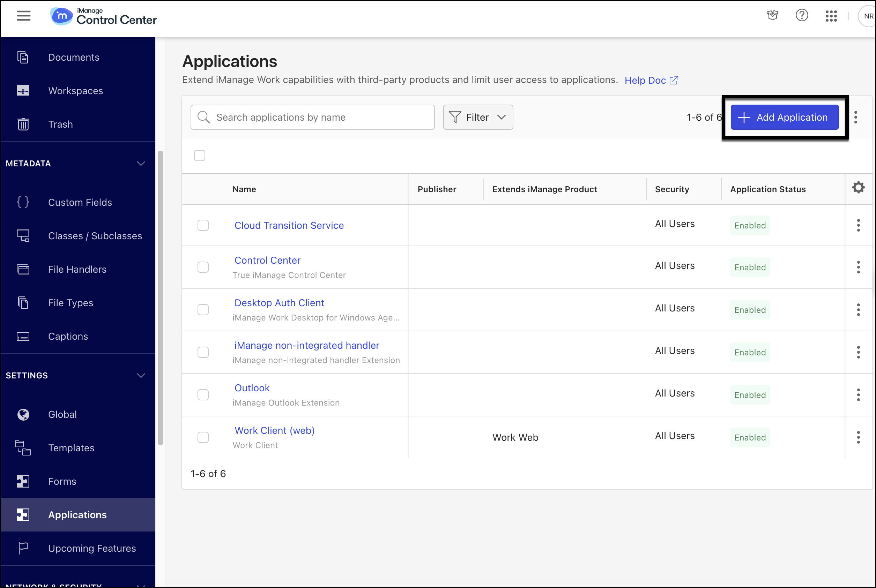The height and width of the screenshot is (588, 876).
Task: Click the Captions icon
Action: (23, 337)
